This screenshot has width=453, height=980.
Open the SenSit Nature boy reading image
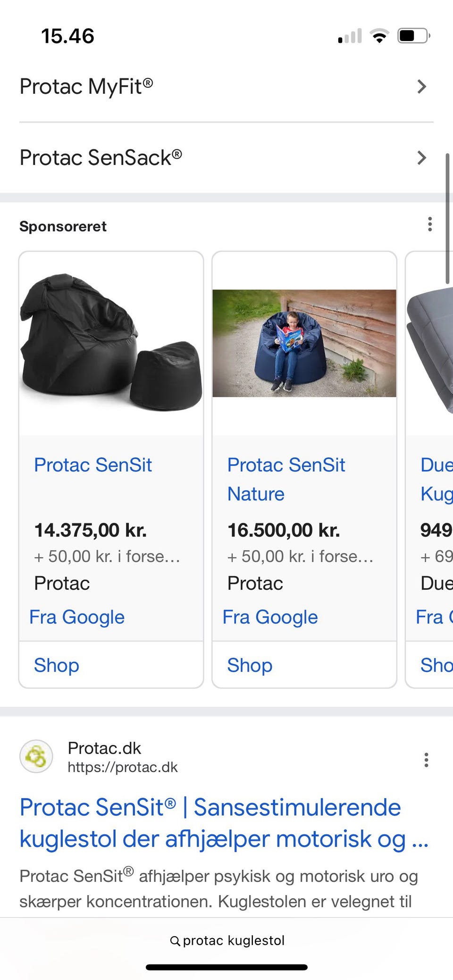[304, 343]
